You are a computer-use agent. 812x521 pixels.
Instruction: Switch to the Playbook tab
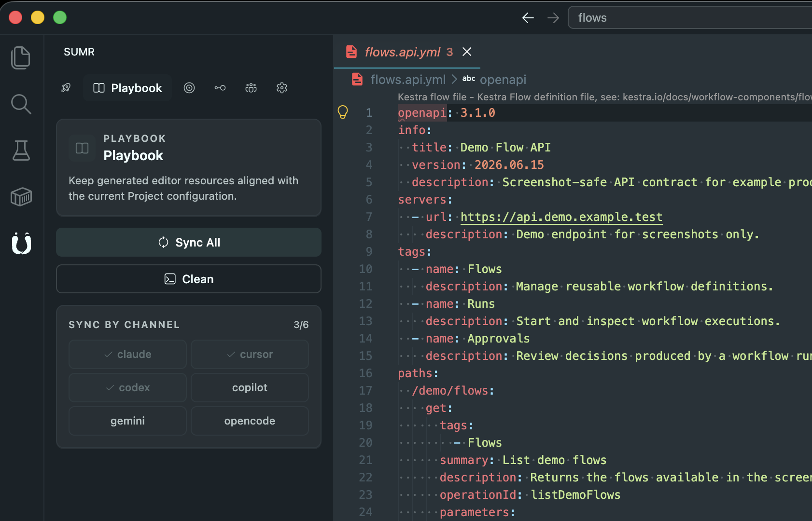coord(127,88)
